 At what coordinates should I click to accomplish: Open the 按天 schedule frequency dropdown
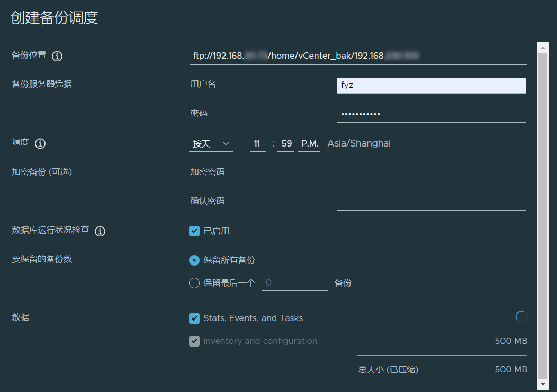coord(211,144)
